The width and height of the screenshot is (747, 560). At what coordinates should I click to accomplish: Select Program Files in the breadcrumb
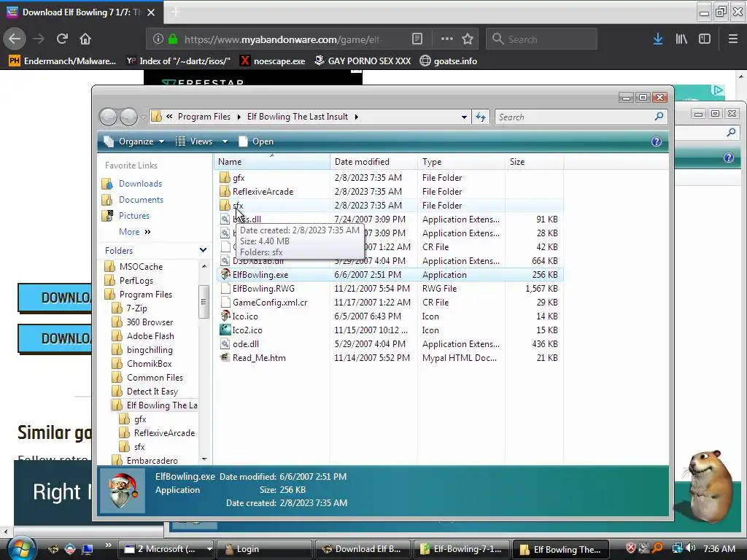coord(204,117)
